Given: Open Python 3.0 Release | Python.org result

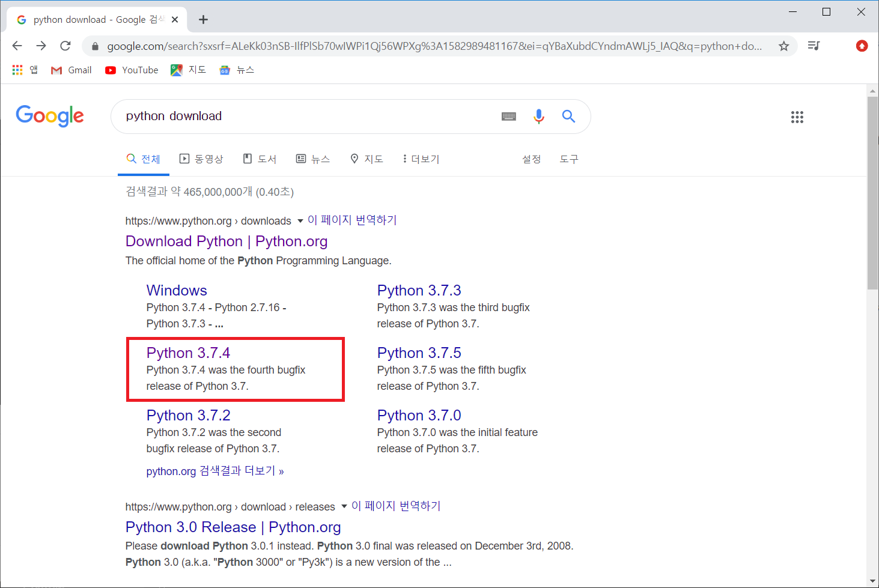Looking at the screenshot, I should [x=233, y=527].
